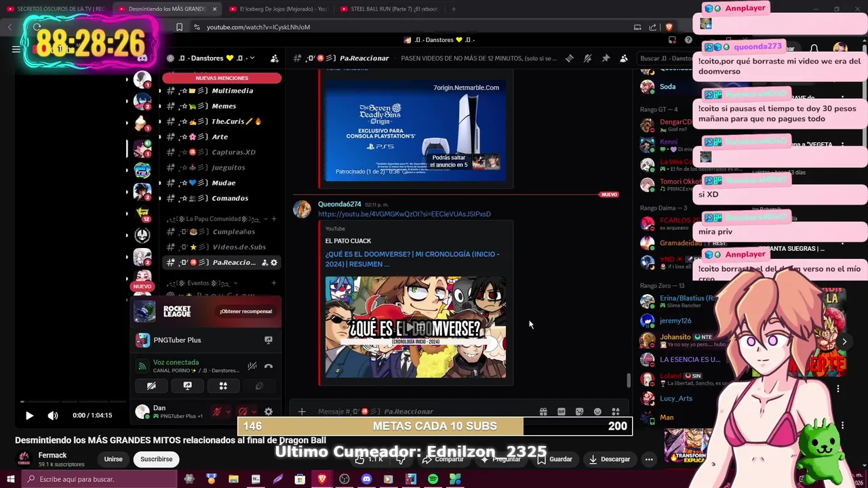The image size is (868, 488).
Task: Open YouTube hamburger menu
Action: click(16, 49)
